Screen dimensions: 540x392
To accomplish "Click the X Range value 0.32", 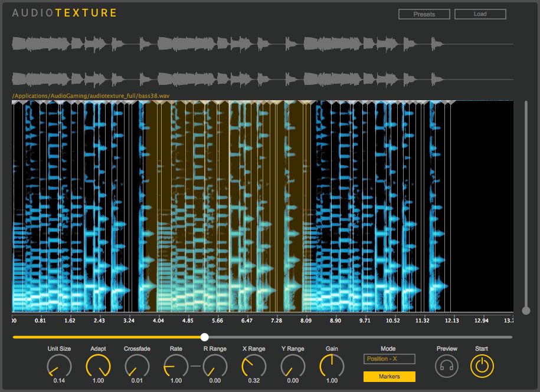I will pyautogui.click(x=254, y=381).
